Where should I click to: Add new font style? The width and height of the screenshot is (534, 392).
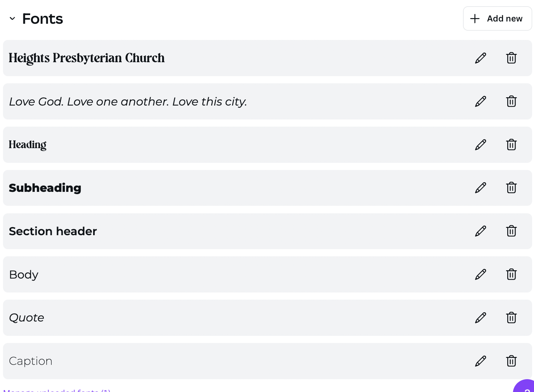pos(497,18)
